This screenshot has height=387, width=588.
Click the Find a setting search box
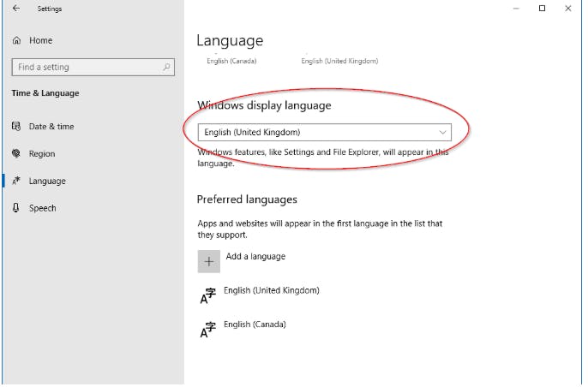[x=86, y=67]
